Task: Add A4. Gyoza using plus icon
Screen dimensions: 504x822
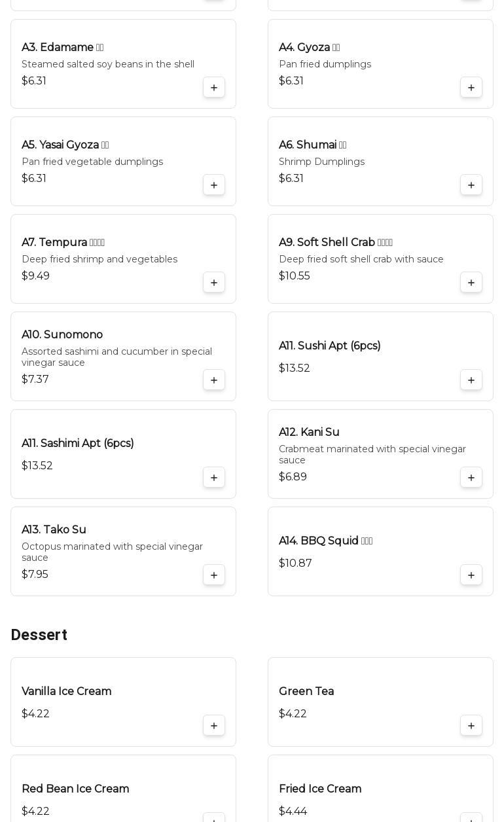Action: pyautogui.click(x=471, y=88)
